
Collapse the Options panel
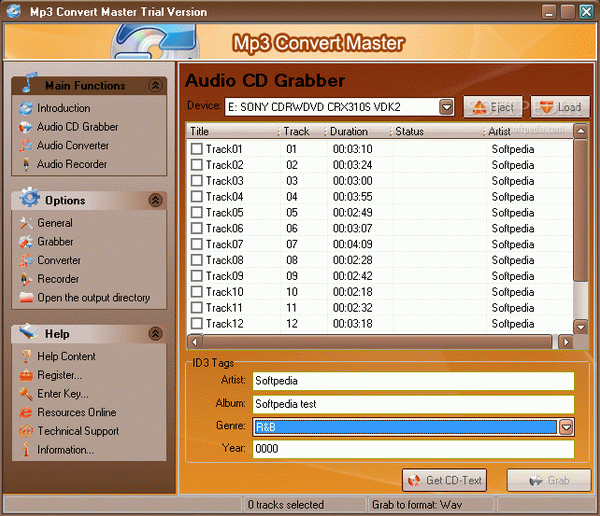155,200
